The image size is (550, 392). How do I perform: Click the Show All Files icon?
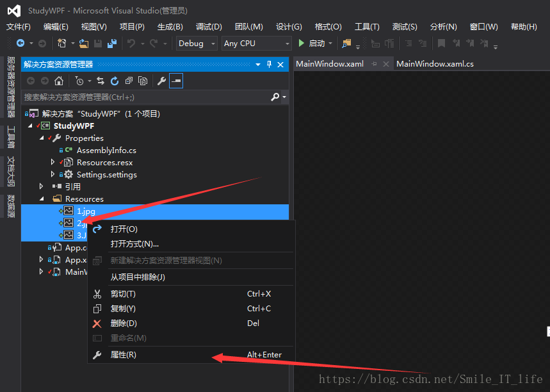pos(143,81)
